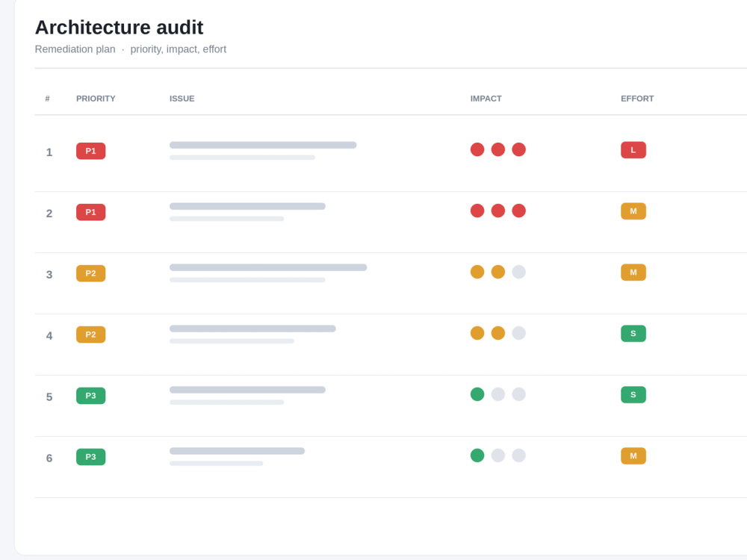The image size is (747, 560).
Task: Click the red L effort badge in row 1
Action: (x=633, y=150)
